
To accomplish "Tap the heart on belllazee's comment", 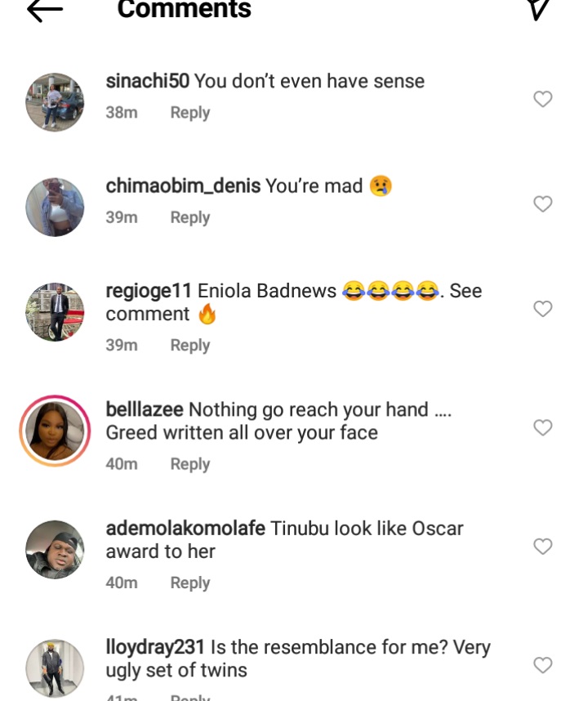I will coord(543,427).
